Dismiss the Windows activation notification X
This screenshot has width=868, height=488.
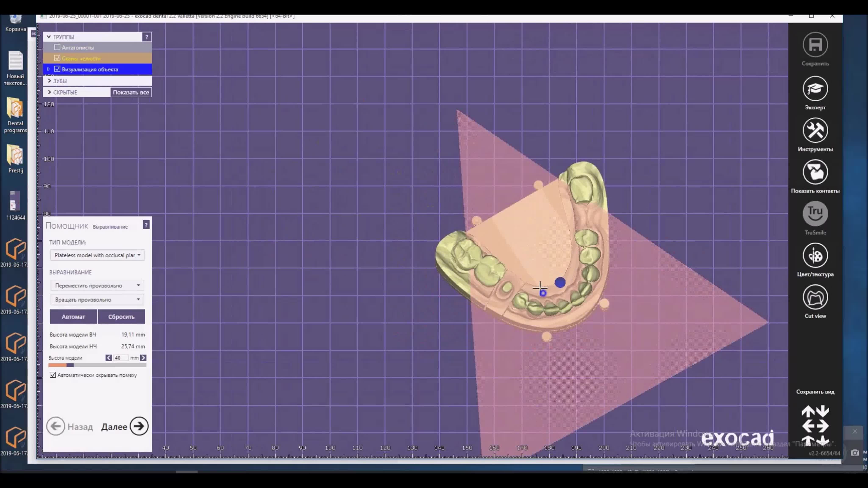[x=854, y=431]
